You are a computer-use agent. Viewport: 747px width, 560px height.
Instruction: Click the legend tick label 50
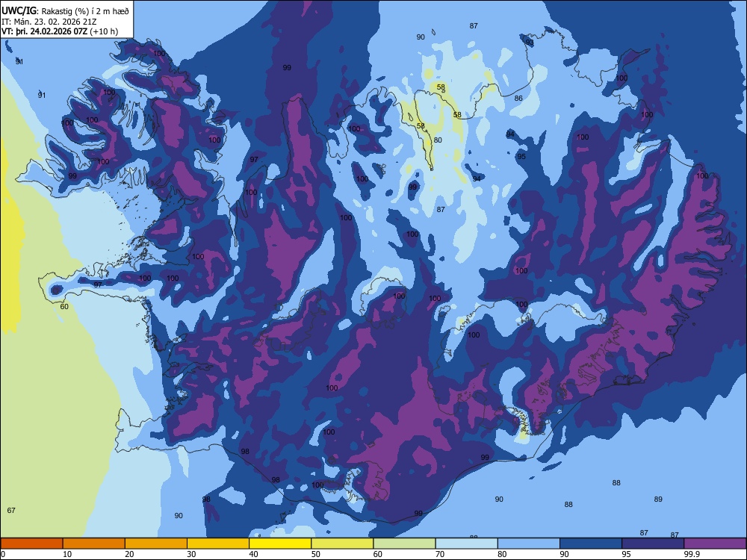tap(316, 554)
